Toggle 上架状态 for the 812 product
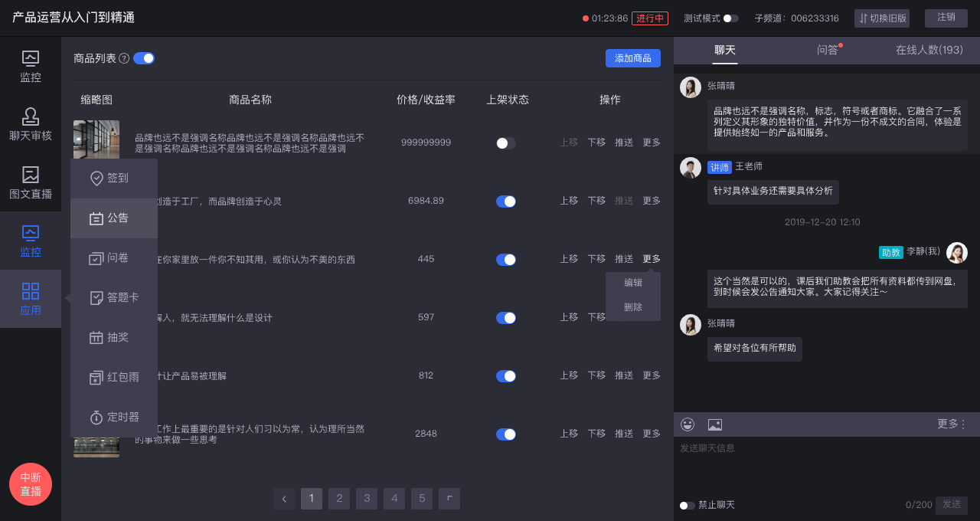 point(506,376)
